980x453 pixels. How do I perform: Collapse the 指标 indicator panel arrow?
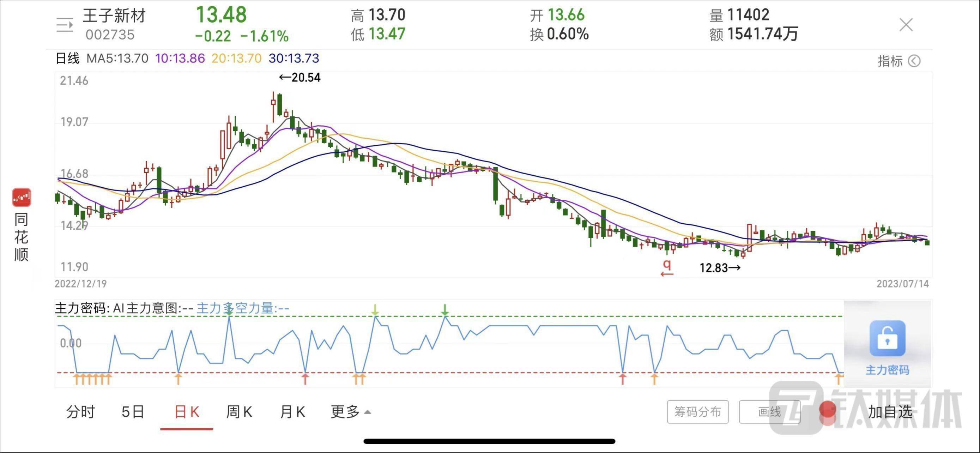click(x=914, y=61)
